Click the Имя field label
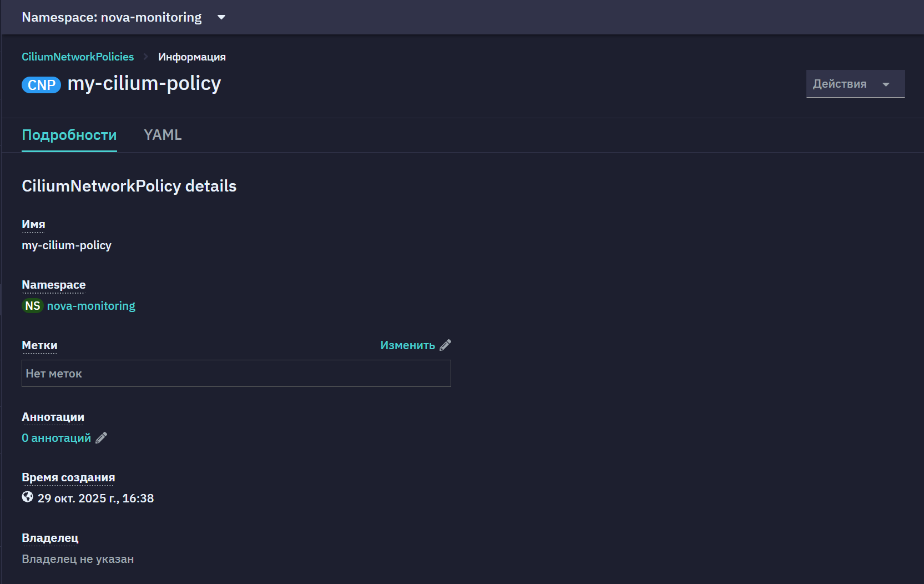The image size is (924, 584). [x=33, y=224]
